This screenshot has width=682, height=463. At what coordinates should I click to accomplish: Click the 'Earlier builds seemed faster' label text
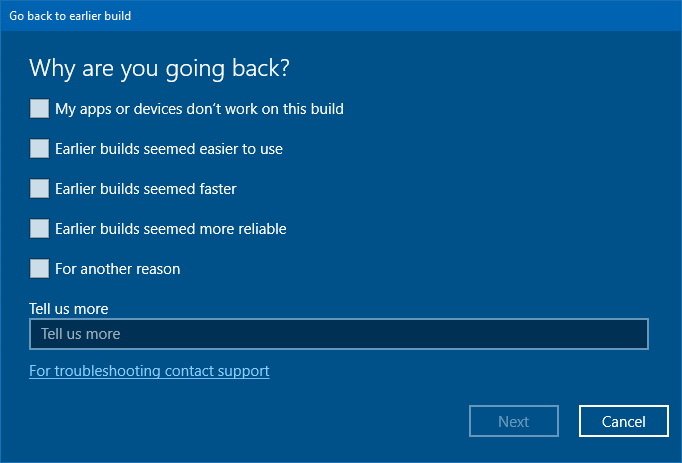(146, 188)
